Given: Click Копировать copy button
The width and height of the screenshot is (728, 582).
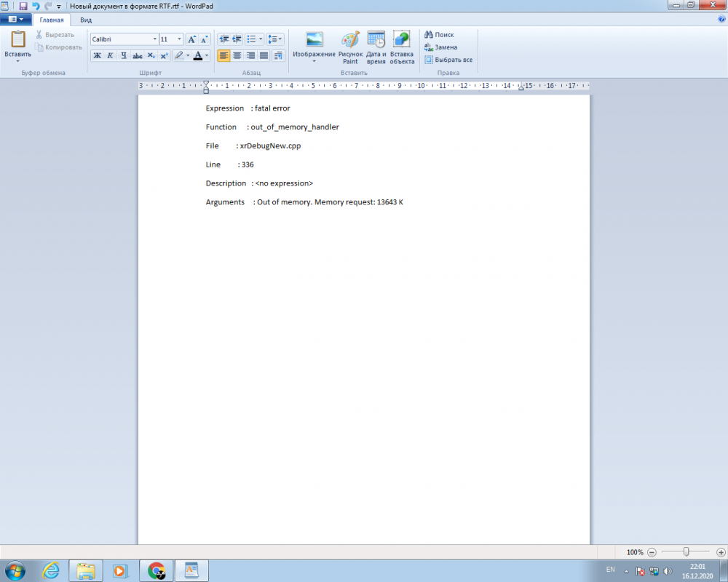Looking at the screenshot, I should click(58, 47).
